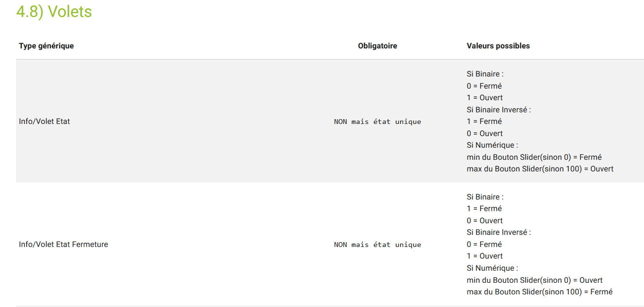644x307 pixels.
Task: Click "Si Binaire :" in the Etat Fermeture row
Action: tap(485, 197)
